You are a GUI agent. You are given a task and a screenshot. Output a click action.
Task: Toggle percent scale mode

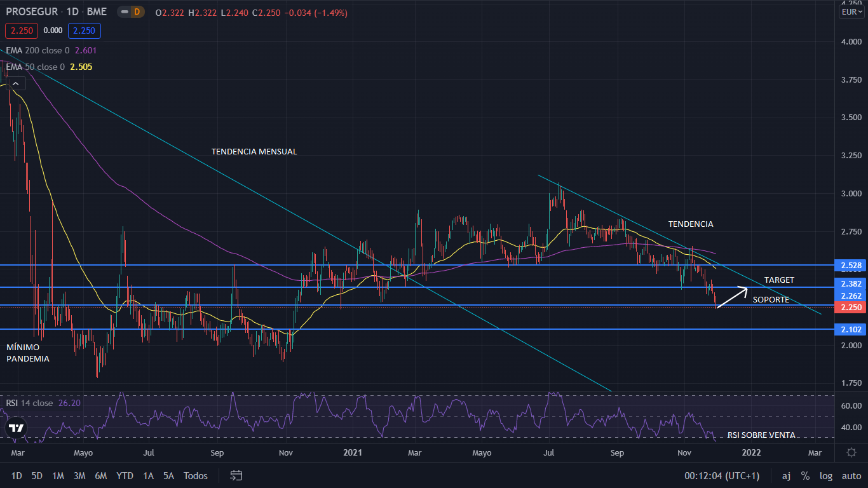805,476
